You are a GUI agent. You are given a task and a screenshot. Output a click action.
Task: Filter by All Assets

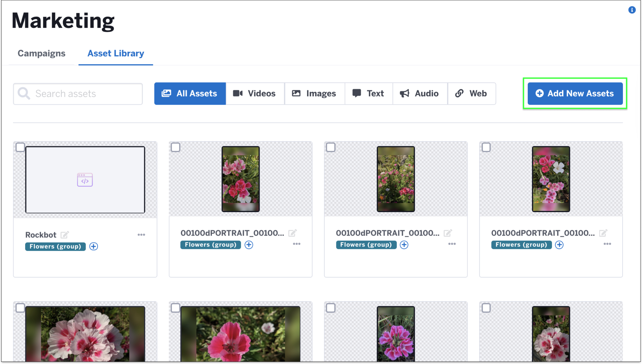pos(190,94)
